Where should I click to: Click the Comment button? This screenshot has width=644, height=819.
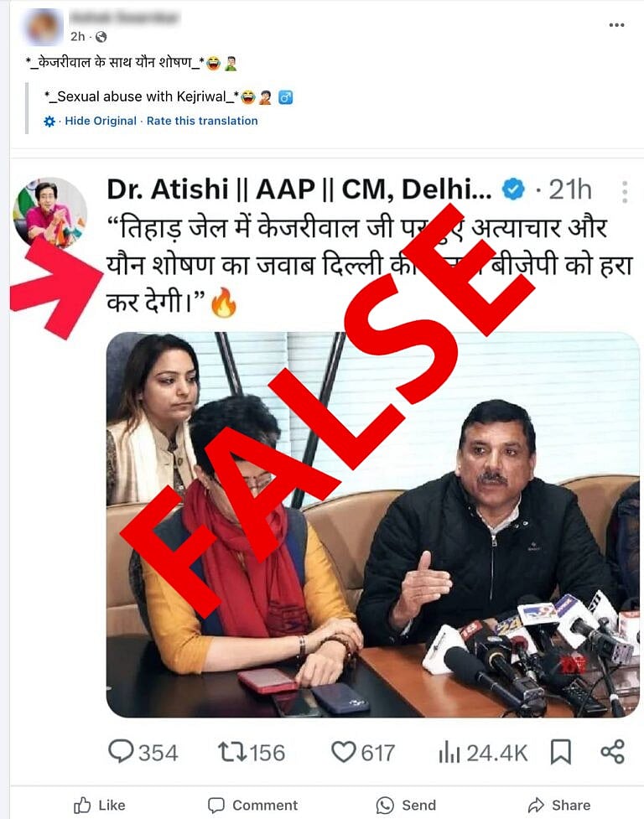[252, 805]
